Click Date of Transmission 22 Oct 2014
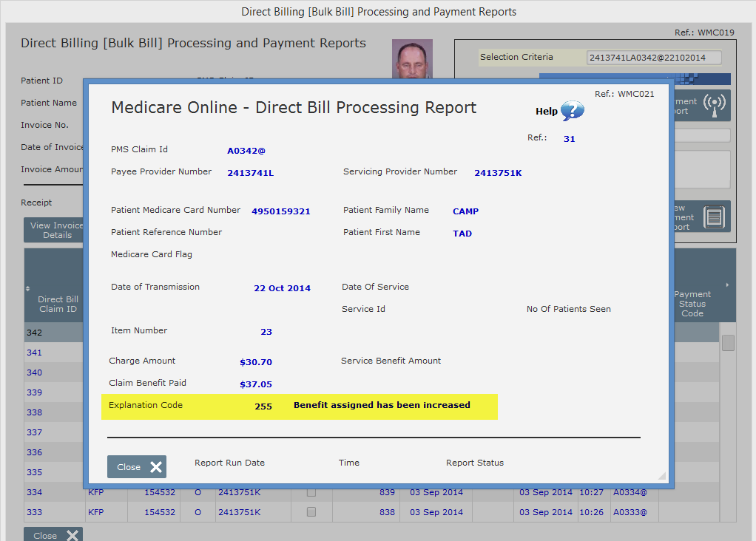The height and width of the screenshot is (541, 756). click(x=282, y=288)
